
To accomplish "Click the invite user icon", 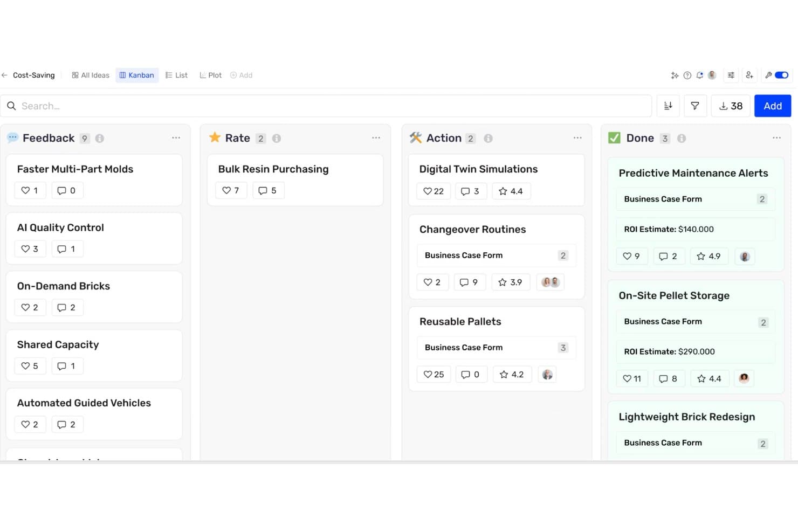I will (x=749, y=75).
